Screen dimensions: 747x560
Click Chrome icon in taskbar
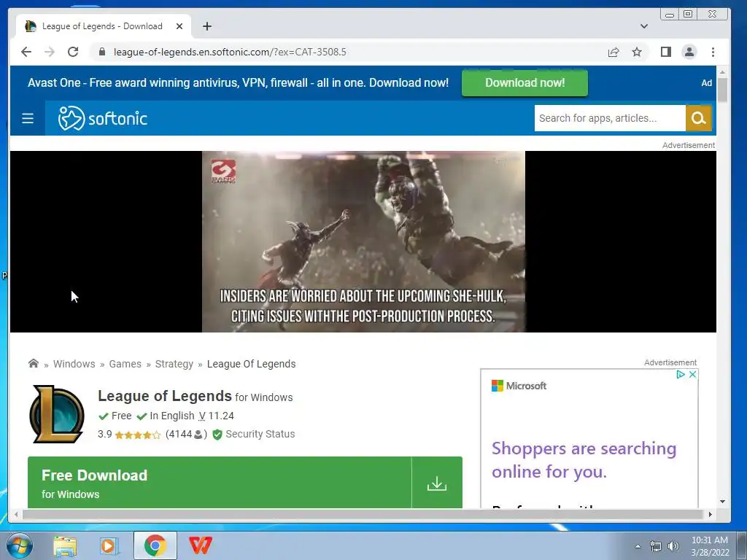point(155,545)
